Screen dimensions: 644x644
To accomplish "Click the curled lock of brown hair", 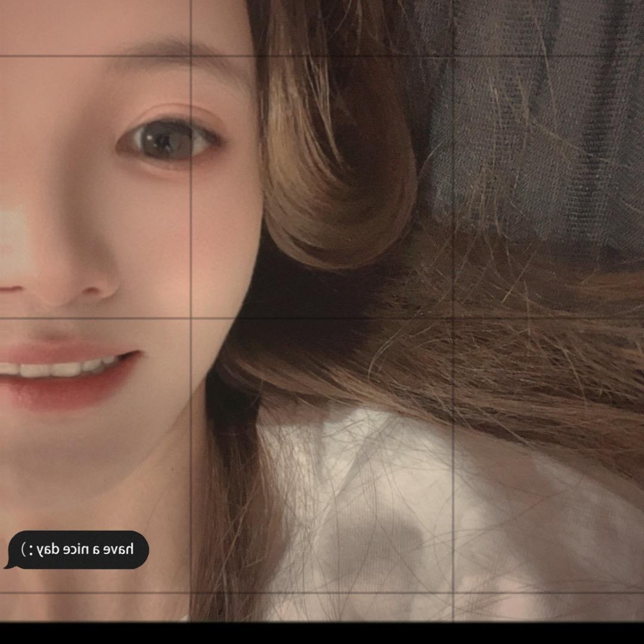I will click(334, 197).
